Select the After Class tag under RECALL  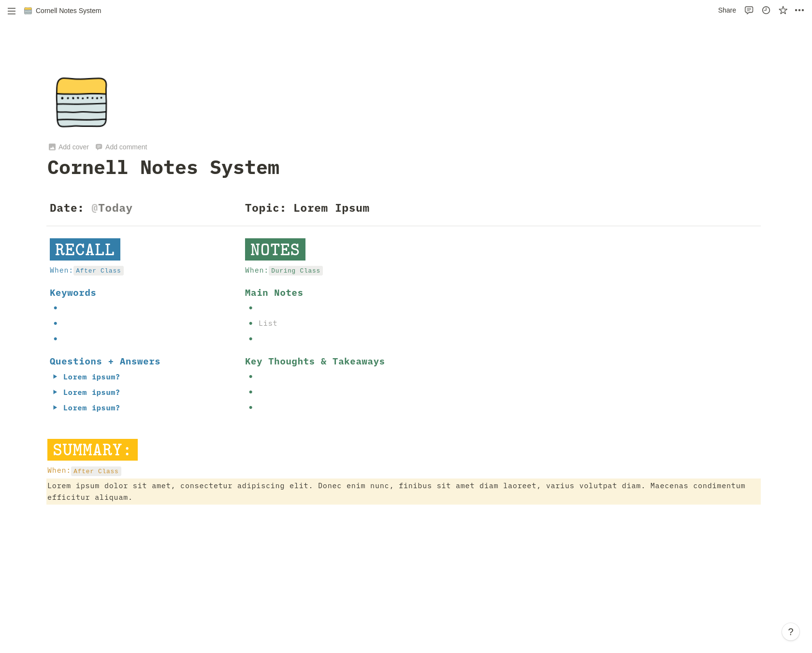(x=99, y=271)
